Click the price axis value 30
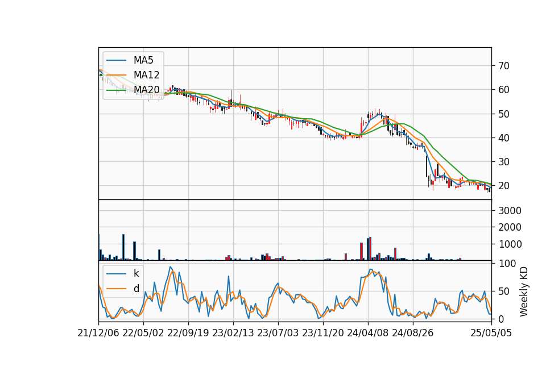Screen dimensions: 546x392 503,162
